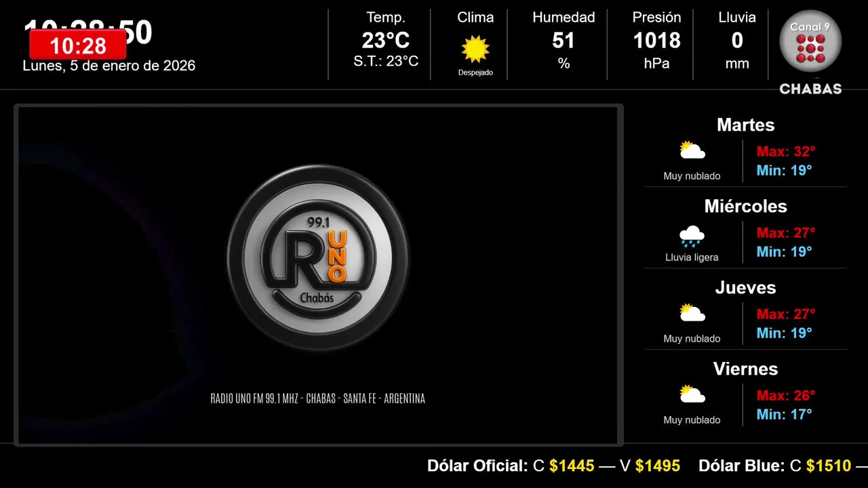Click the hPa unit label

(x=656, y=64)
